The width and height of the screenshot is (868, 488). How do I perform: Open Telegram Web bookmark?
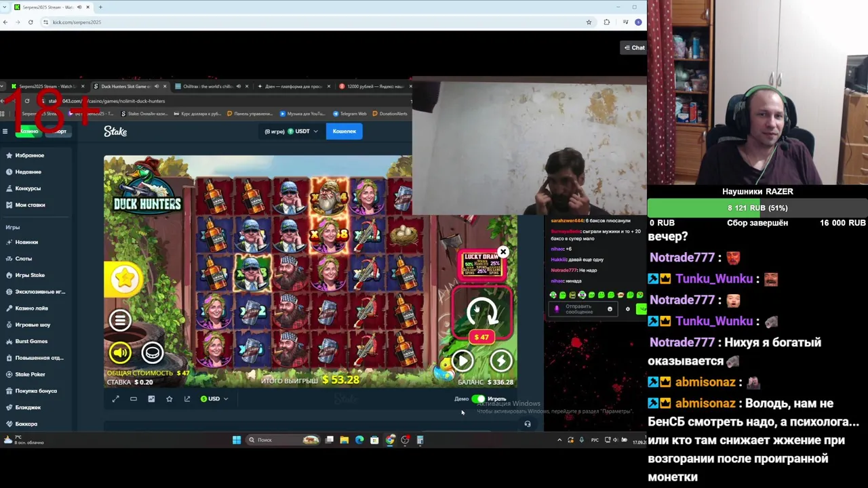click(x=350, y=114)
